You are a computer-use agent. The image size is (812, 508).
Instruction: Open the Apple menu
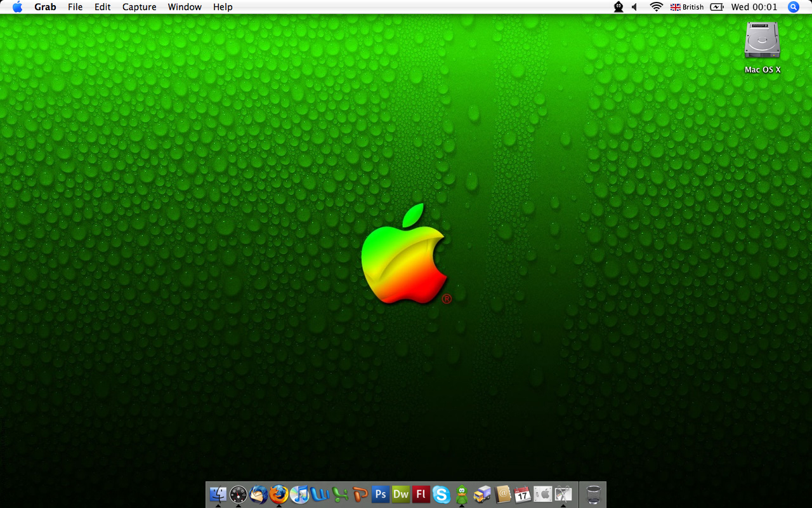coord(17,7)
